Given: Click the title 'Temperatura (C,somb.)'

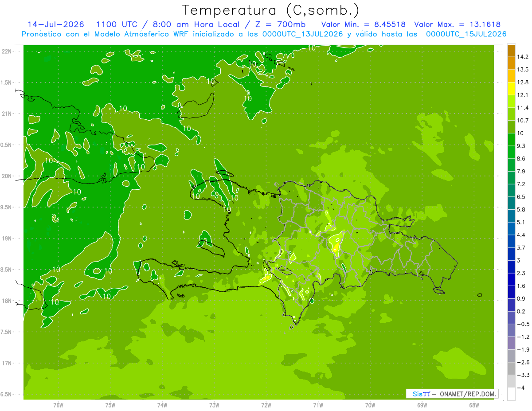Looking at the screenshot, I should (271, 10).
